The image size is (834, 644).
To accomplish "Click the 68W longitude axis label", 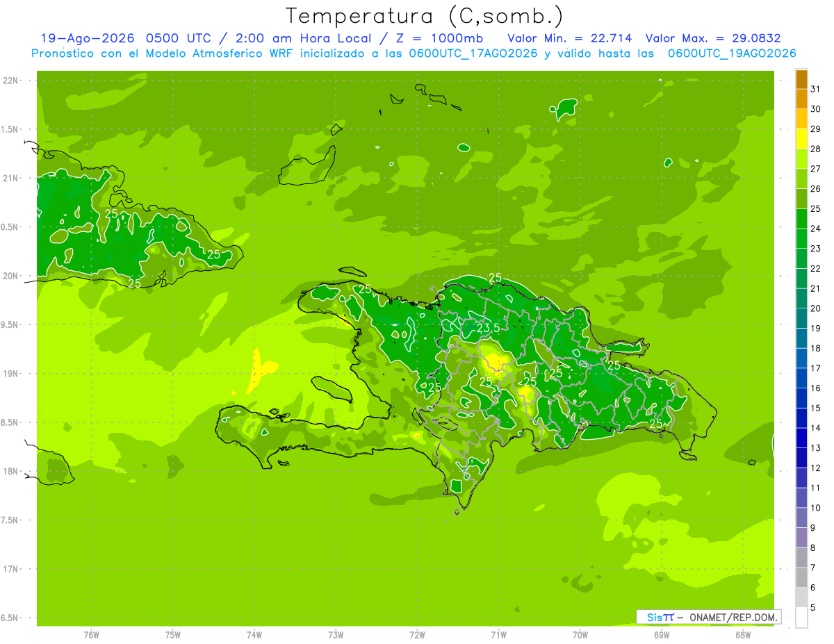I will click(x=743, y=634).
